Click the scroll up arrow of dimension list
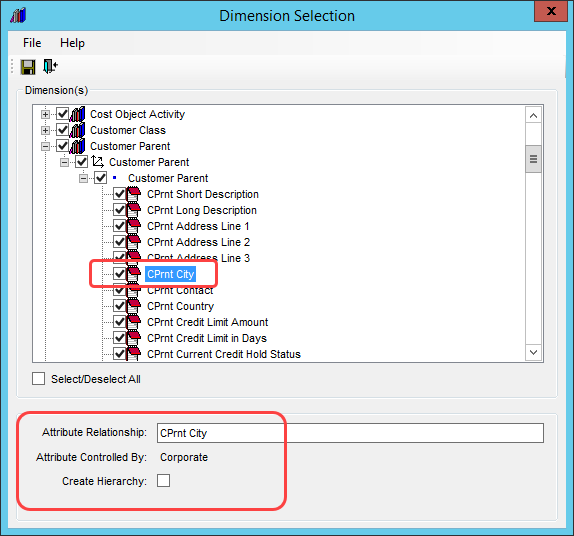The height and width of the screenshot is (536, 574). (x=533, y=116)
